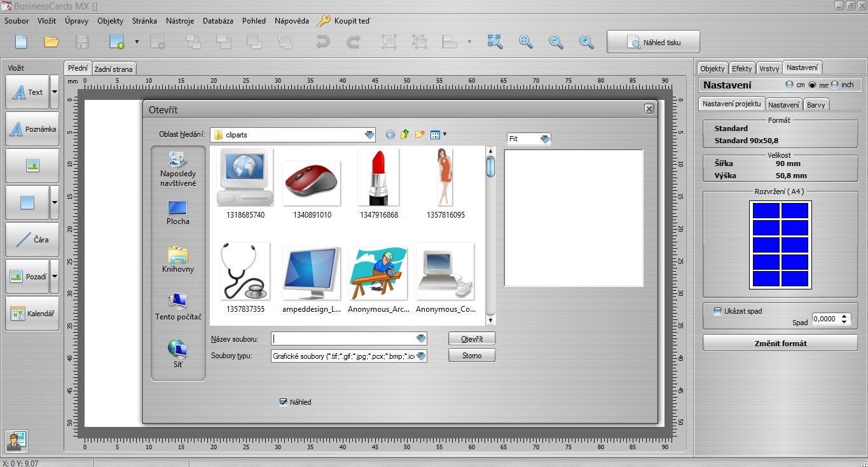Expand the Oblast hledání folder dropdown

(x=369, y=135)
